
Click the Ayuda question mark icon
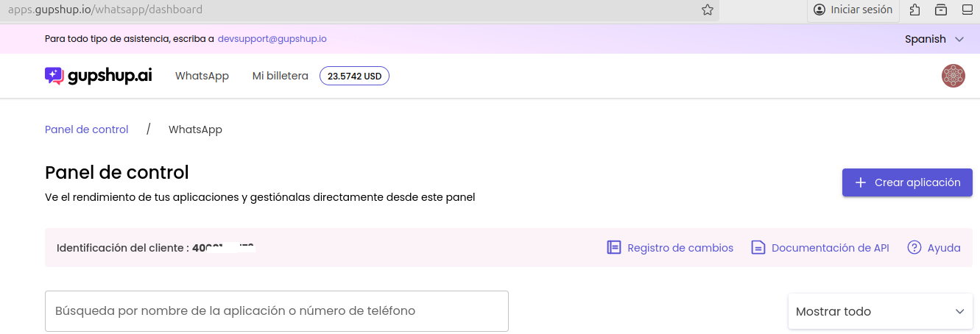(x=914, y=248)
